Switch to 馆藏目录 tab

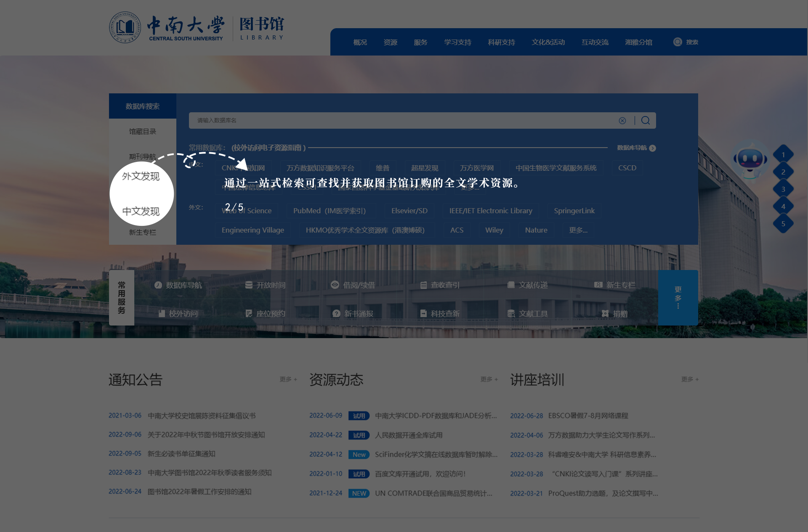point(142,132)
